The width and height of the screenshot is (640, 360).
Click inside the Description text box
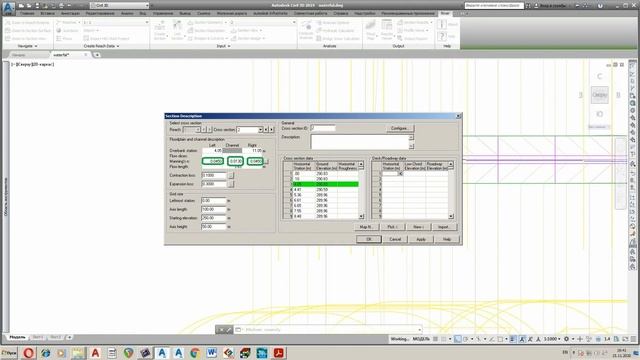click(x=360, y=142)
